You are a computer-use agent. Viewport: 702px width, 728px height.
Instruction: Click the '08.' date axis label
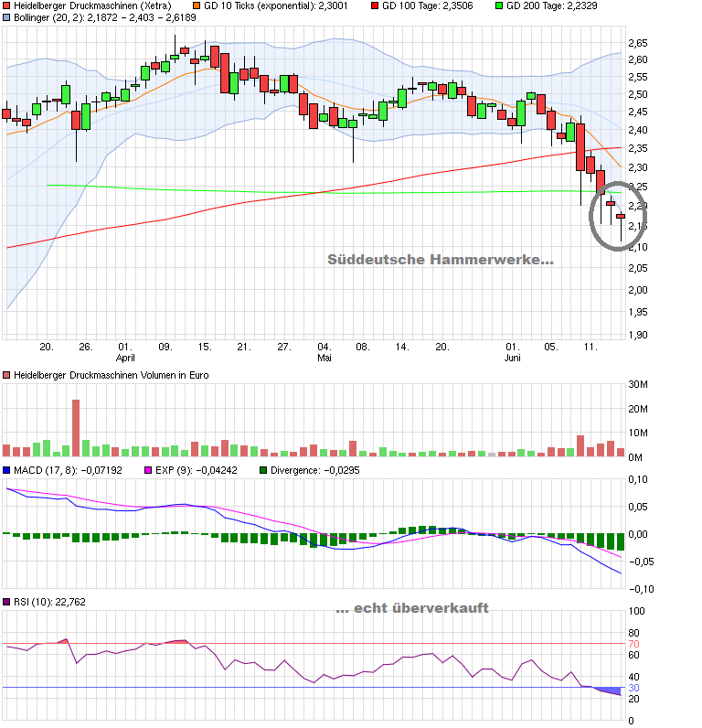click(363, 347)
